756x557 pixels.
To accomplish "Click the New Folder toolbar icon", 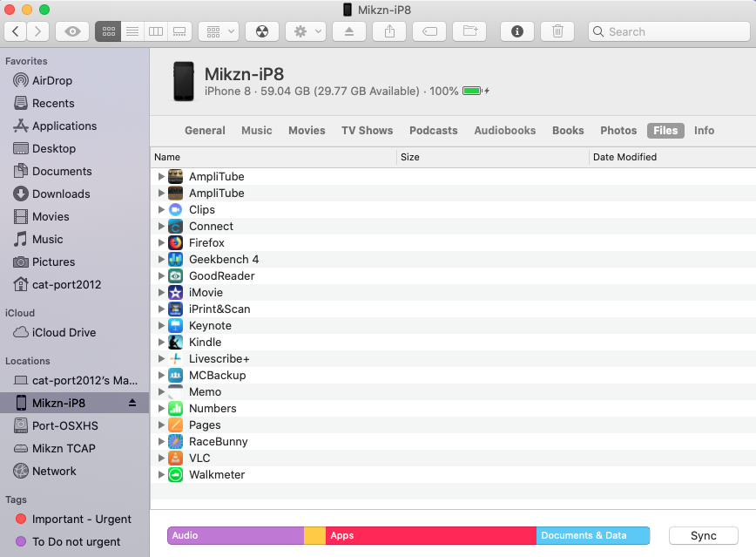I will click(469, 31).
